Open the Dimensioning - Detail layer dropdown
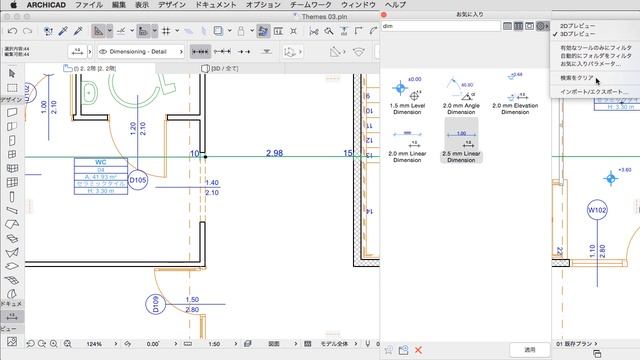Screen dimensions: 640x360 point(141,52)
